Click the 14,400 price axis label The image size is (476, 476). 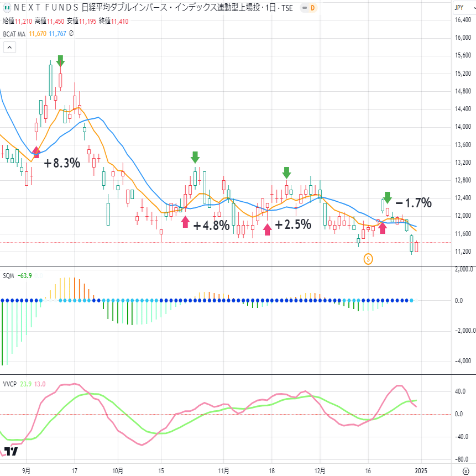tap(463, 109)
